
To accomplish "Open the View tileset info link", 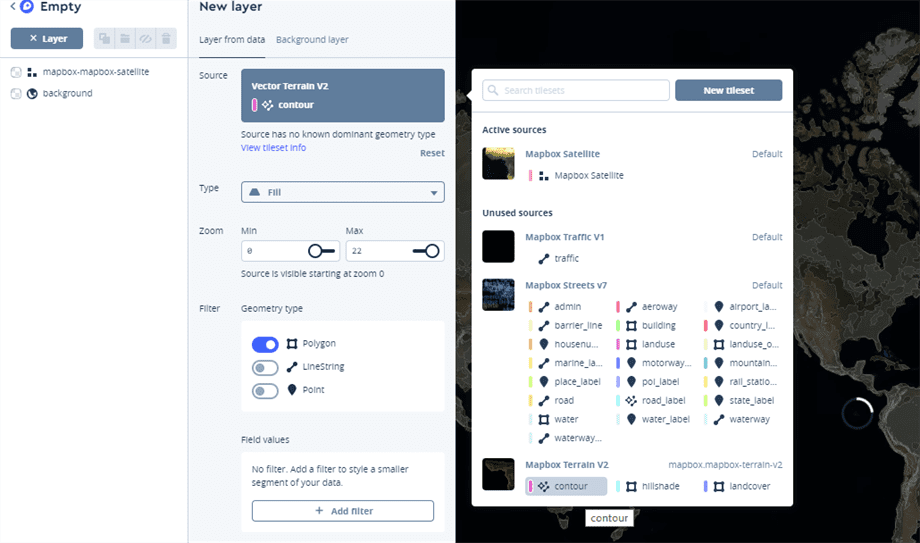I will (273, 148).
